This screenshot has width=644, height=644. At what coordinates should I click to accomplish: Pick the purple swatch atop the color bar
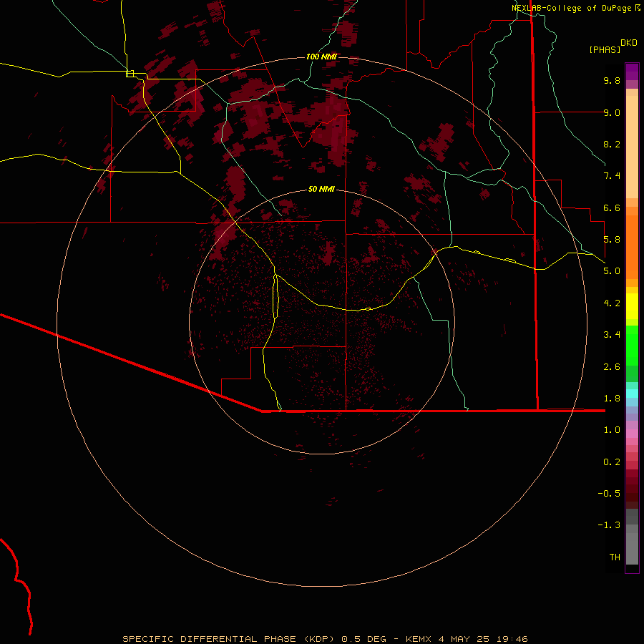632,72
